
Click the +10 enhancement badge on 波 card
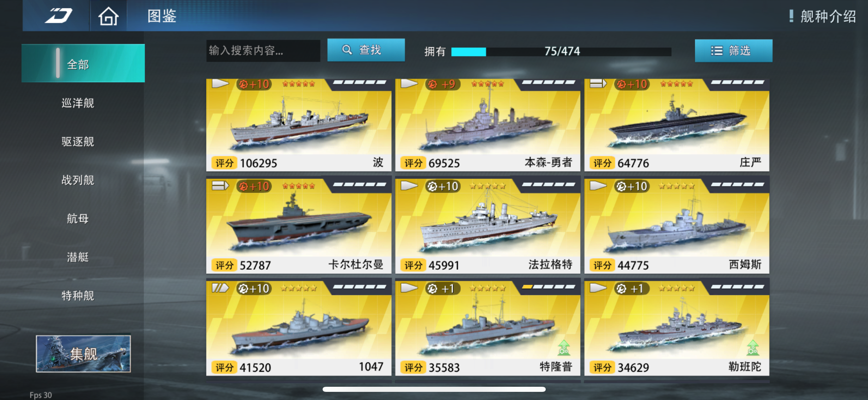pos(254,84)
